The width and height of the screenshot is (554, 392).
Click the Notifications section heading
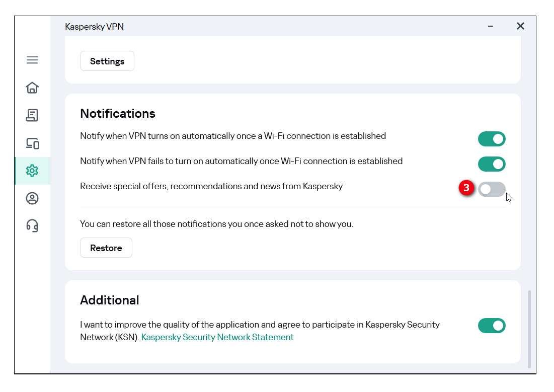(118, 114)
